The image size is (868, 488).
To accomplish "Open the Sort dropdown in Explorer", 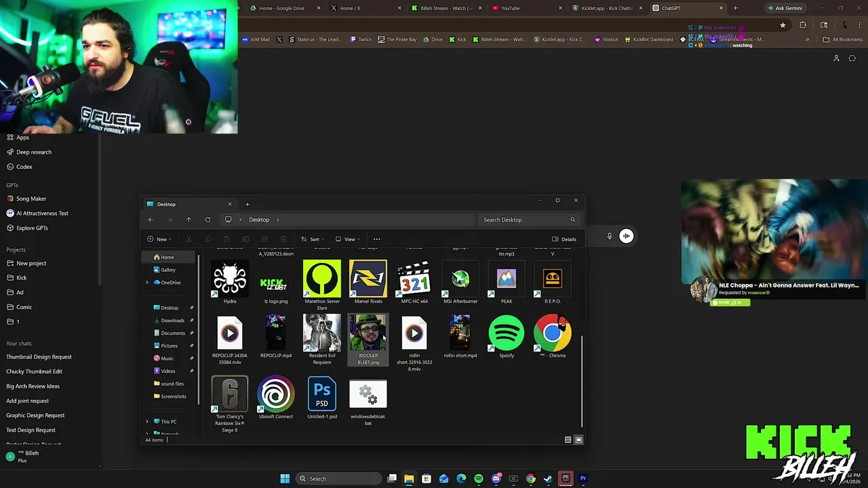I will pos(312,239).
